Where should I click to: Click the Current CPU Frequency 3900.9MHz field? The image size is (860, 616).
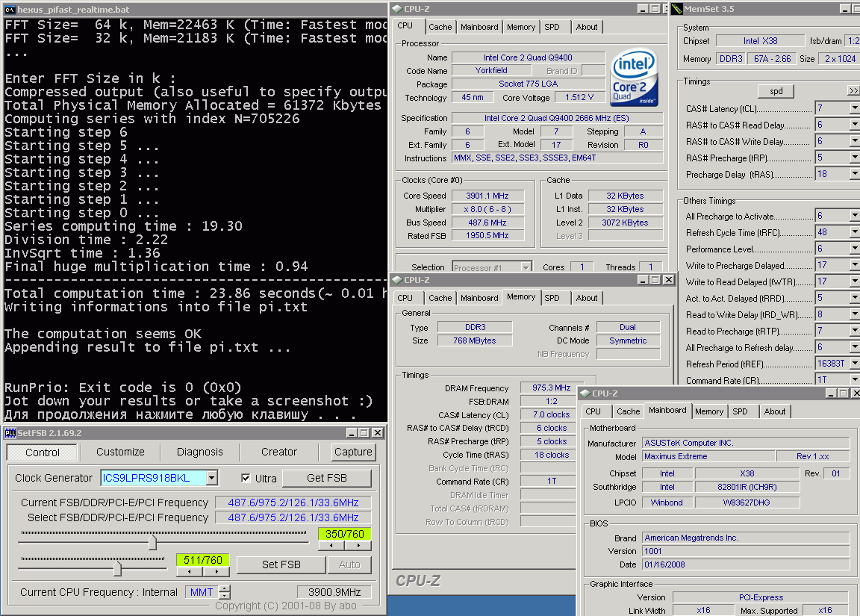334,592
